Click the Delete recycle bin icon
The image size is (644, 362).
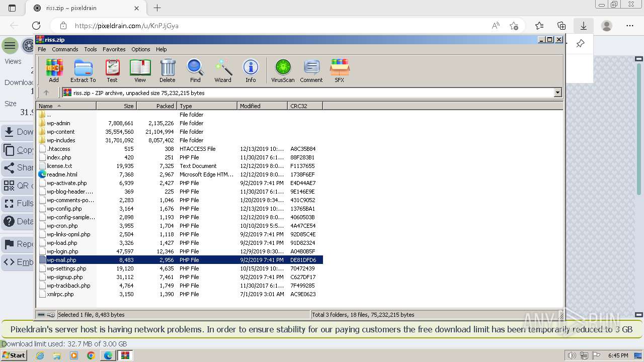[x=168, y=71]
